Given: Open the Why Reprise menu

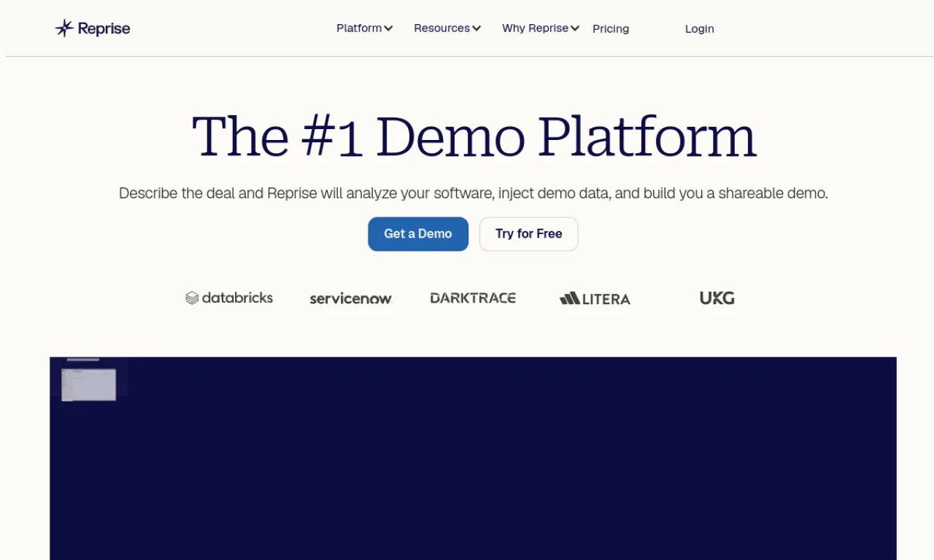Looking at the screenshot, I should (x=535, y=28).
